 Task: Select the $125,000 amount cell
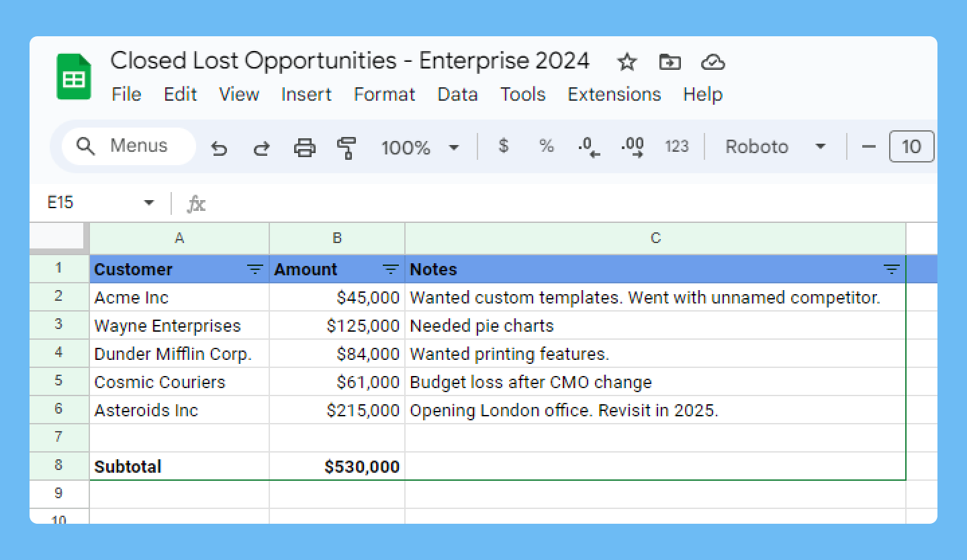coord(337,326)
